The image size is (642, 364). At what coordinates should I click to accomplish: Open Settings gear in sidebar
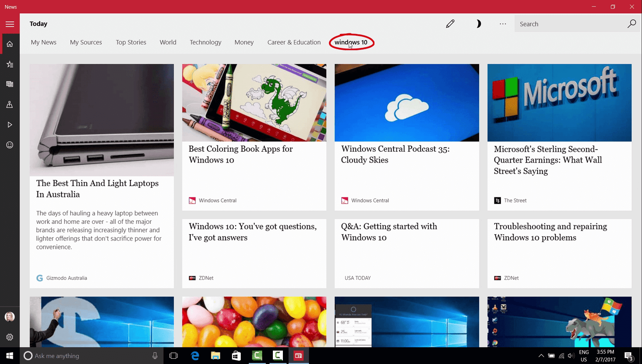point(10,337)
